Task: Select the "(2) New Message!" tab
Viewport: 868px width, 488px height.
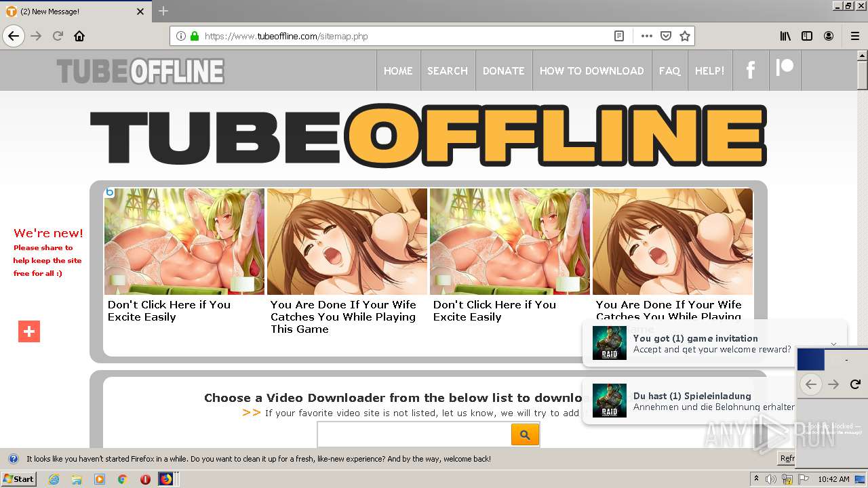Action: [x=75, y=12]
